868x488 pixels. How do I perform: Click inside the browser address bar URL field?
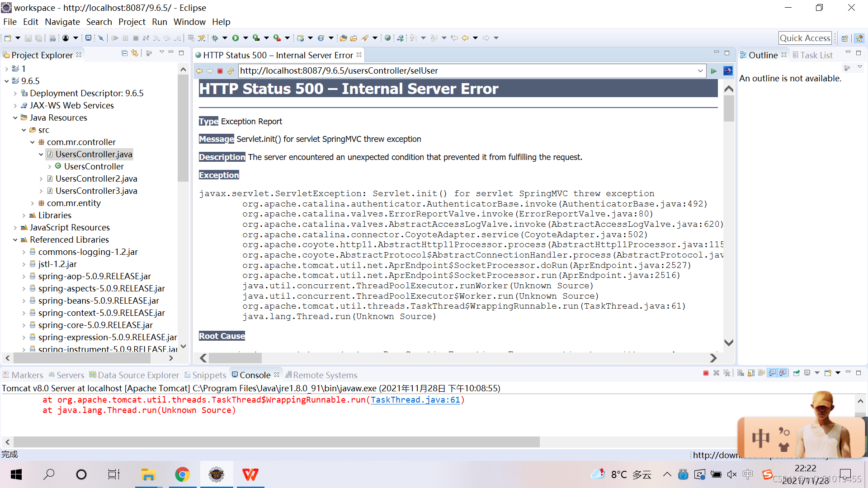pyautogui.click(x=452, y=70)
